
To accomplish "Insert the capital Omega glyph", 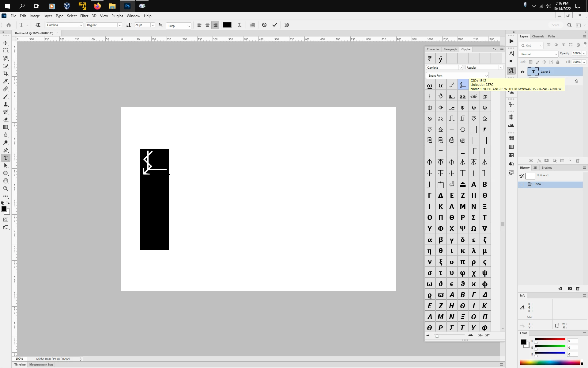I will pyautogui.click(x=473, y=228).
